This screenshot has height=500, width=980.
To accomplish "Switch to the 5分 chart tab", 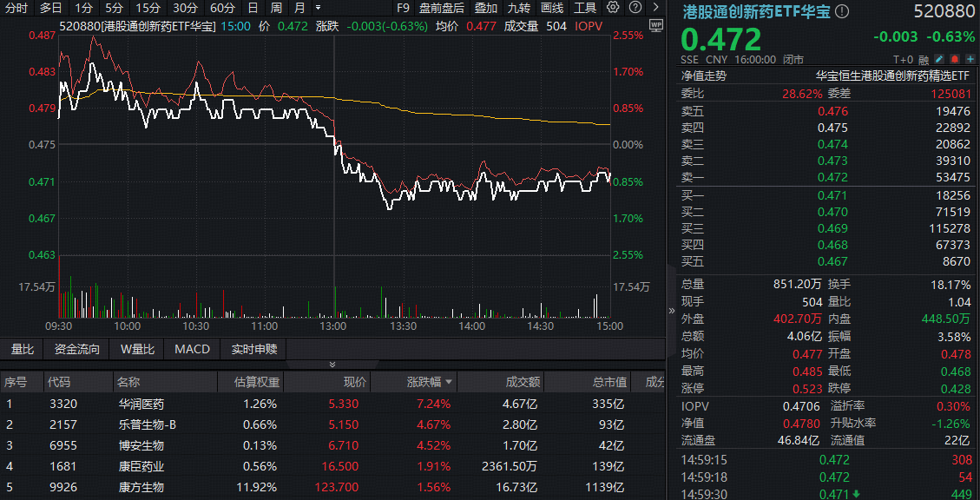I will click(114, 8).
